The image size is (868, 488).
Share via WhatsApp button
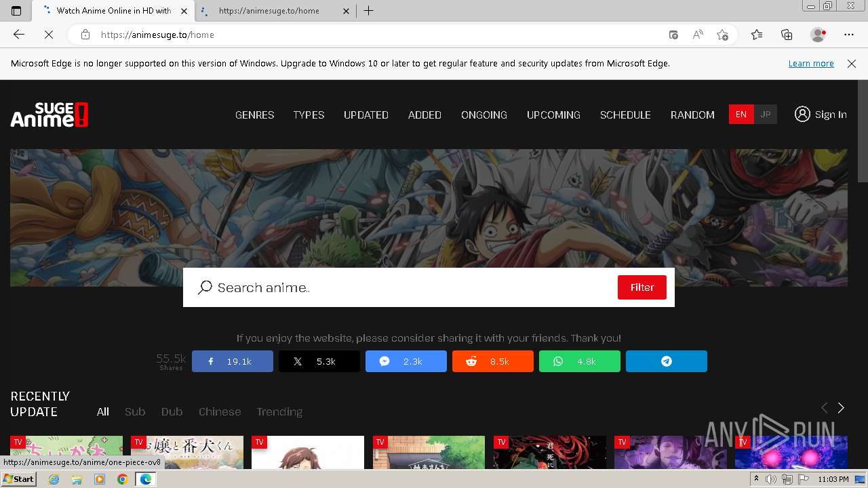point(580,361)
